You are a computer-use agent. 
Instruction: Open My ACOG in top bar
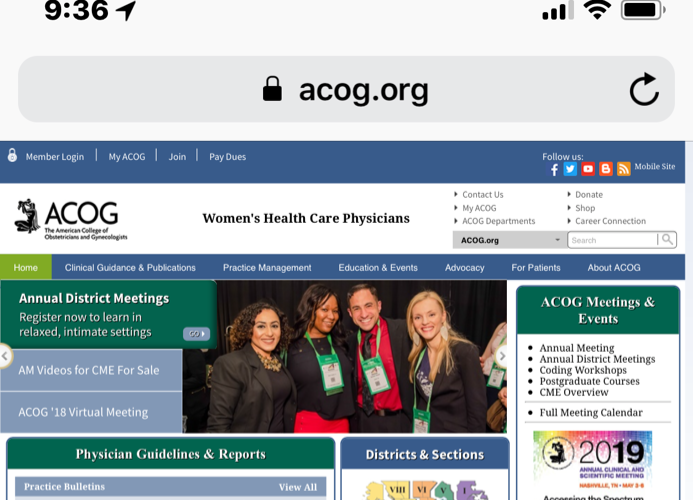tap(127, 156)
